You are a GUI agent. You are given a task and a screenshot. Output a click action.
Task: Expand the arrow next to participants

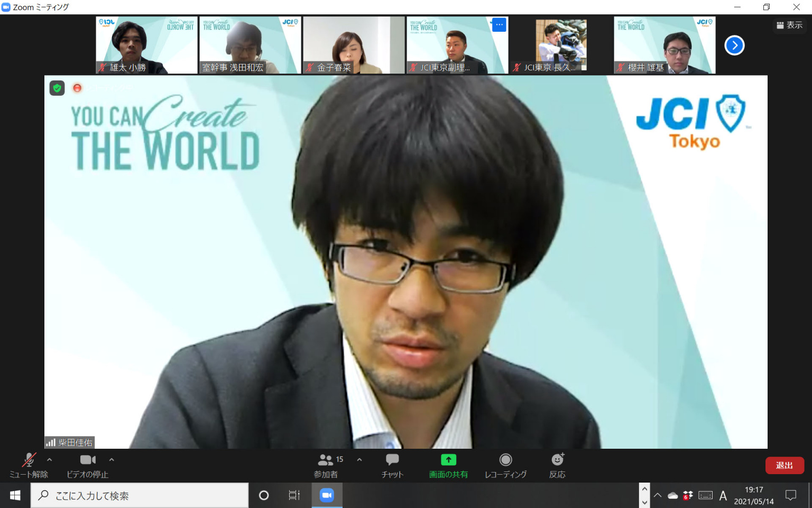(359, 460)
